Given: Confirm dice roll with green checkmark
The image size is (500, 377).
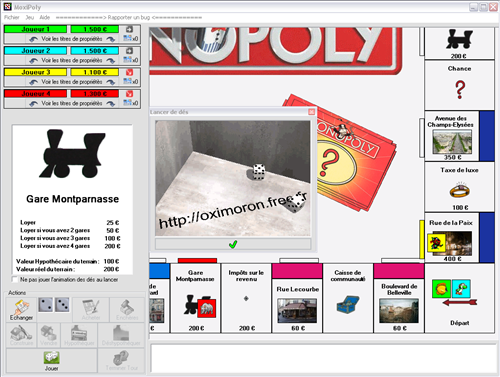Looking at the screenshot, I should tap(233, 244).
